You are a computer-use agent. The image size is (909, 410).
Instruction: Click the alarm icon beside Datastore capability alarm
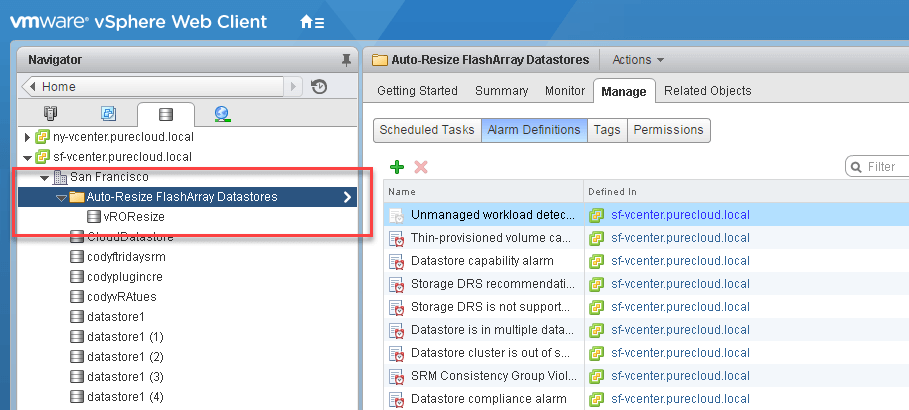coord(397,262)
